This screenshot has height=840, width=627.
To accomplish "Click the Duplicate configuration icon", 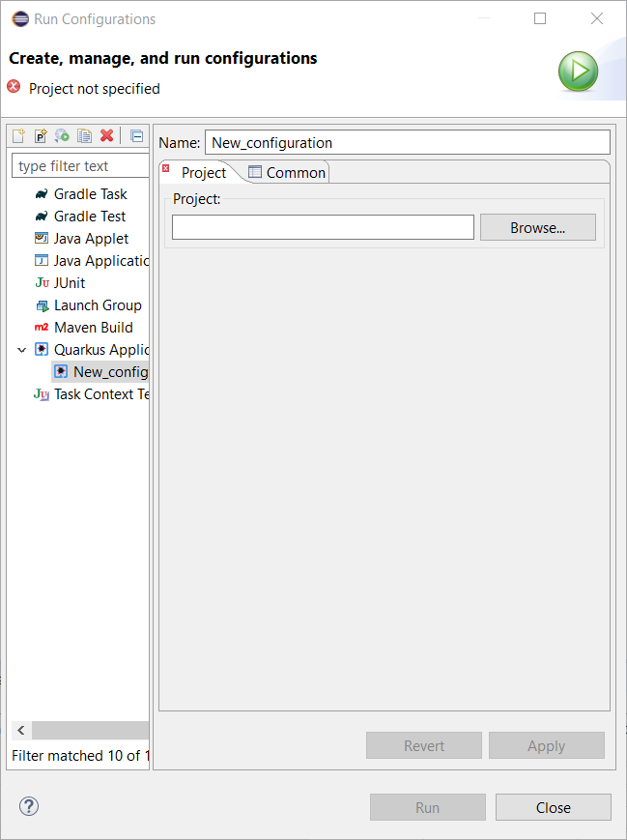I will tap(85, 136).
